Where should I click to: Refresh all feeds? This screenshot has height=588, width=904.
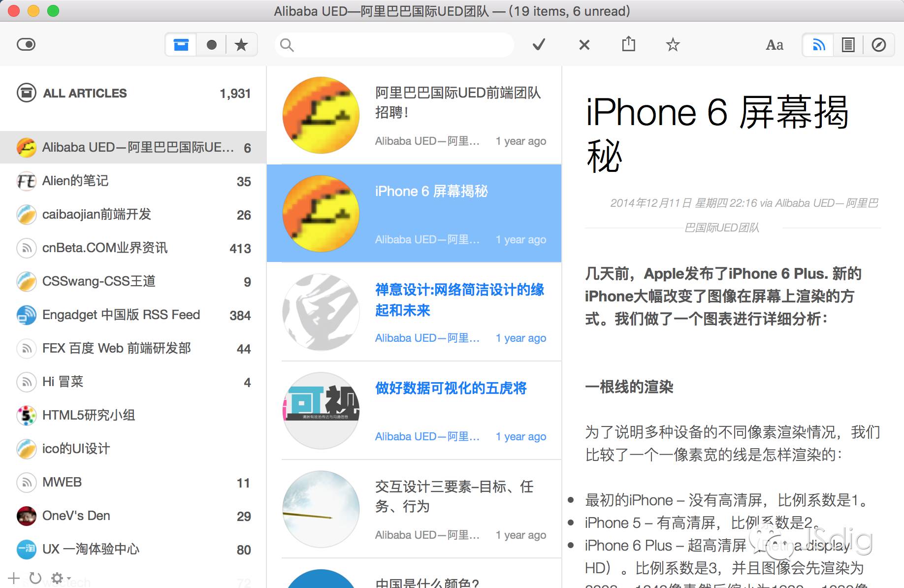click(35, 578)
